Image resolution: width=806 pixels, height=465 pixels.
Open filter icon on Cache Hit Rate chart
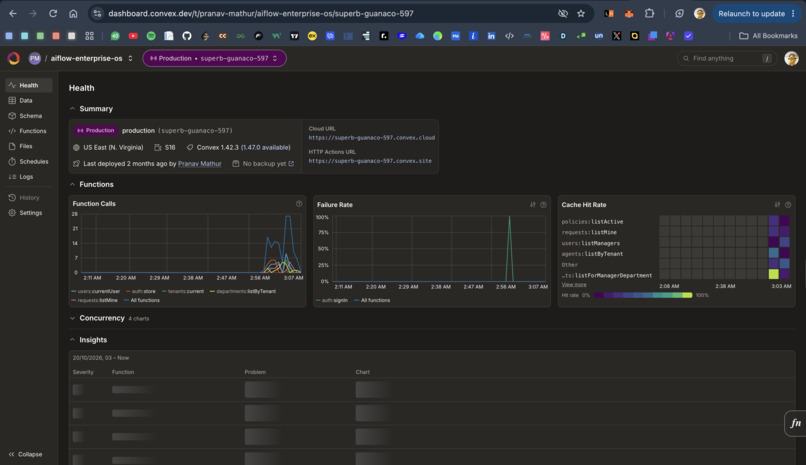tap(777, 204)
